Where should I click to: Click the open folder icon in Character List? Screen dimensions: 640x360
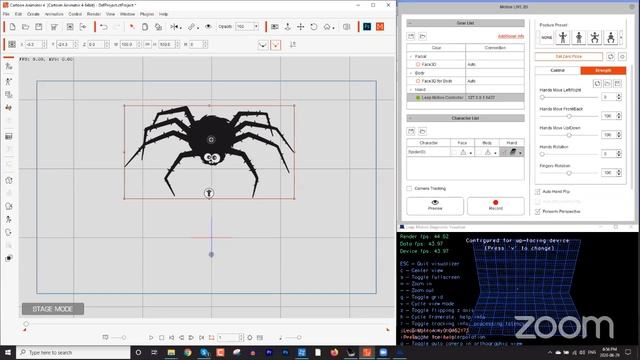[x=422, y=131]
